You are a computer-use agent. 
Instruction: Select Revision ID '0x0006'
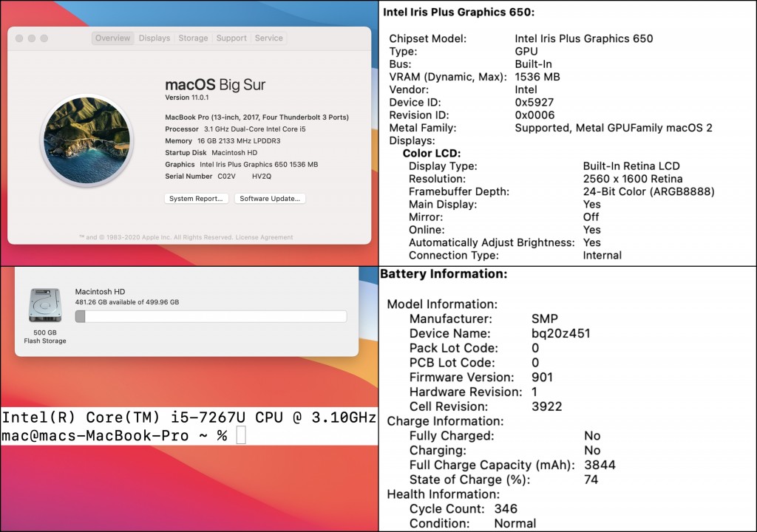(x=534, y=115)
